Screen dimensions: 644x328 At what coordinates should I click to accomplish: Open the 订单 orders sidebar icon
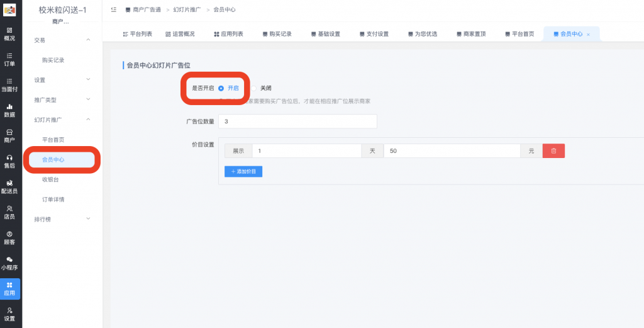coord(9,60)
